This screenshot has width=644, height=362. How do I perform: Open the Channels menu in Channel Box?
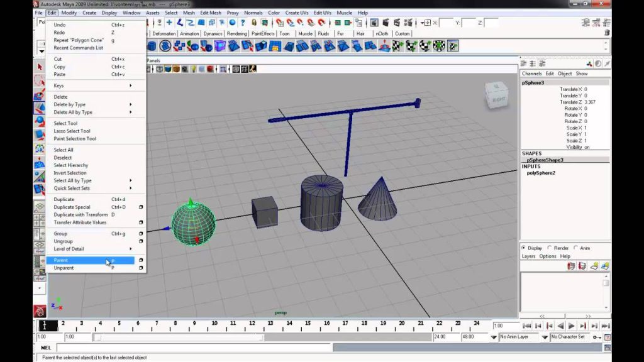tap(531, 74)
